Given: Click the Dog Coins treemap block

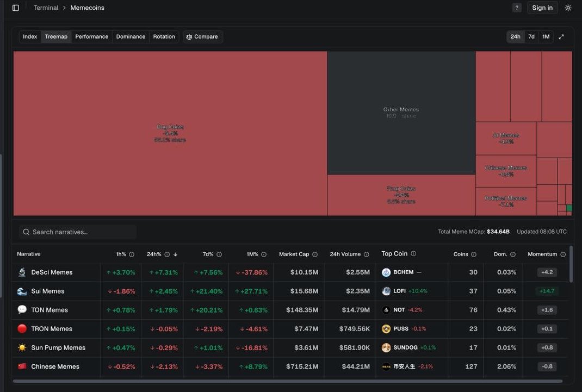Looking at the screenshot, I should pyautogui.click(x=170, y=134).
